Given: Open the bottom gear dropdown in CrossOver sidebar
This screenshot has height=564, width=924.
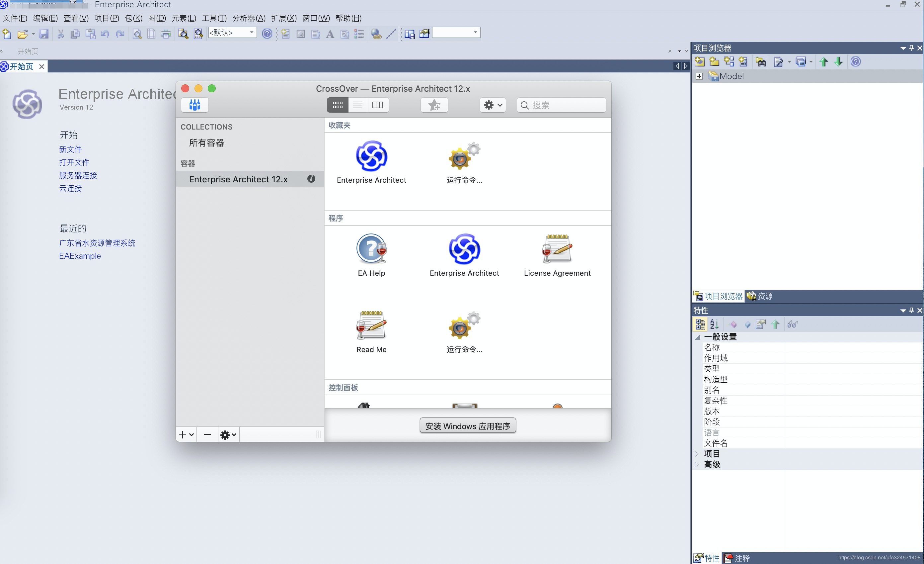Looking at the screenshot, I should pos(228,434).
